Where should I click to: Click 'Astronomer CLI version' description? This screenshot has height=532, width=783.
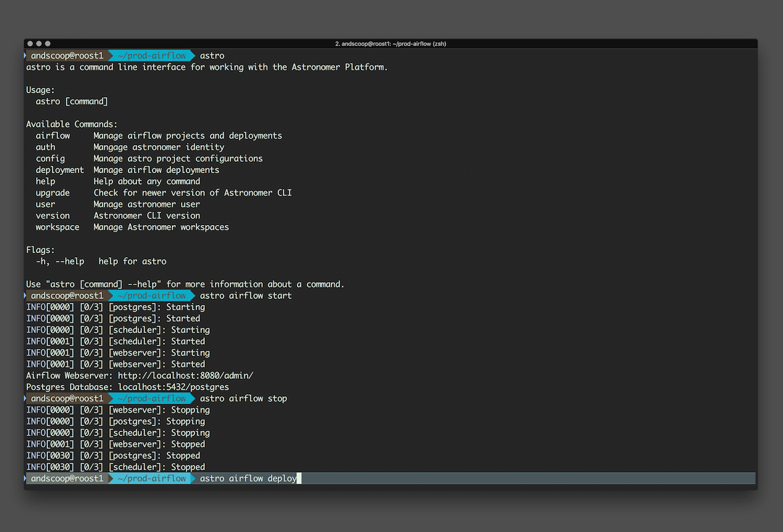146,216
